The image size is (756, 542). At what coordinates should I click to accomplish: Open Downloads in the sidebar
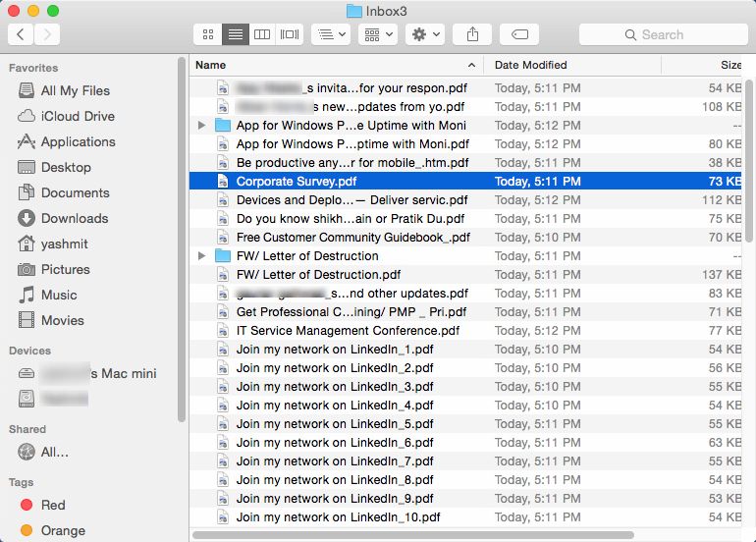tap(74, 218)
